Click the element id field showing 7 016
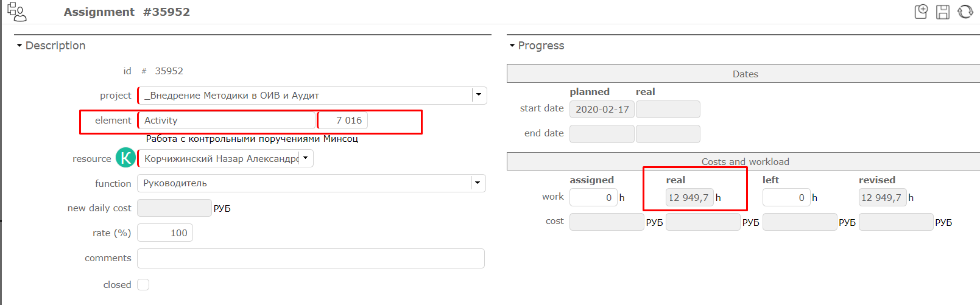 (344, 120)
